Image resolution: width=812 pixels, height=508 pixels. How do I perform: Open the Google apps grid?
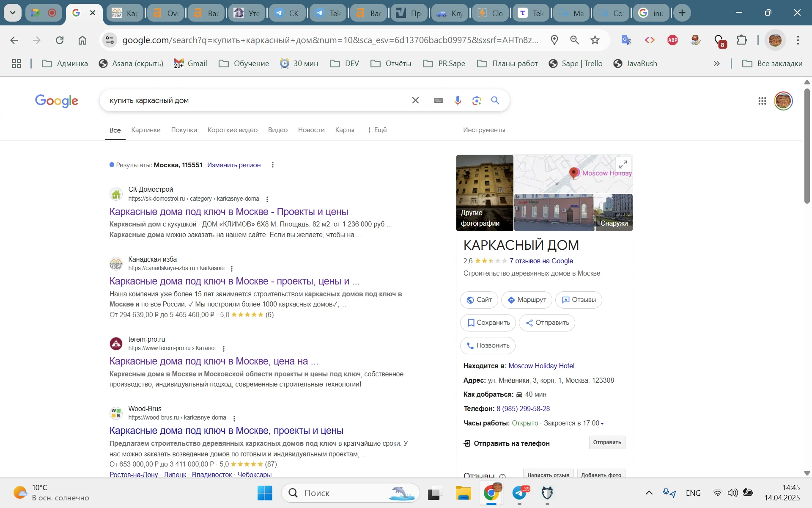[x=762, y=101]
